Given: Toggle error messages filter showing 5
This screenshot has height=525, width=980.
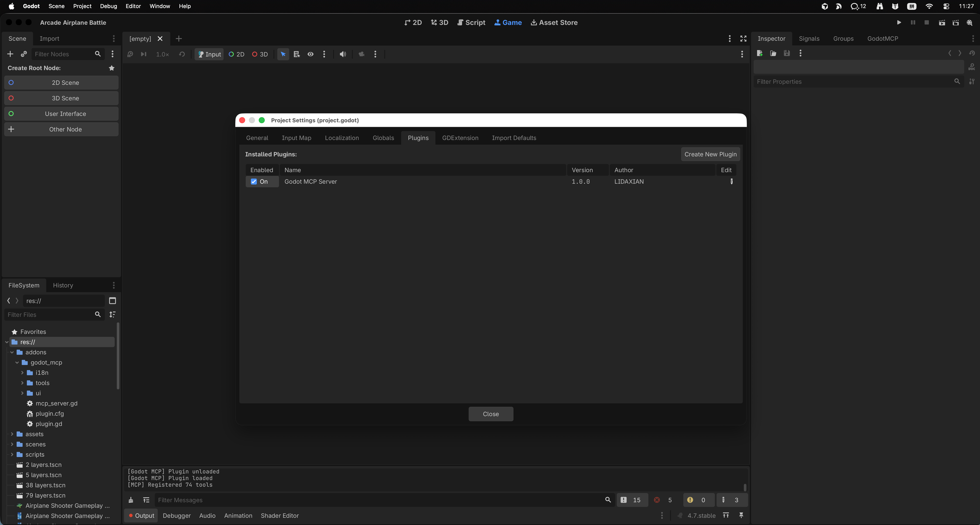Looking at the screenshot, I should click(665, 500).
